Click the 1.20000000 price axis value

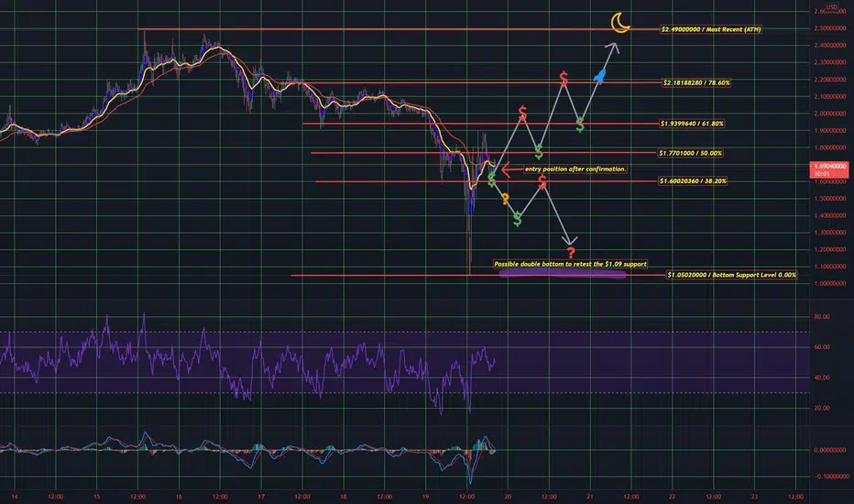coord(829,249)
